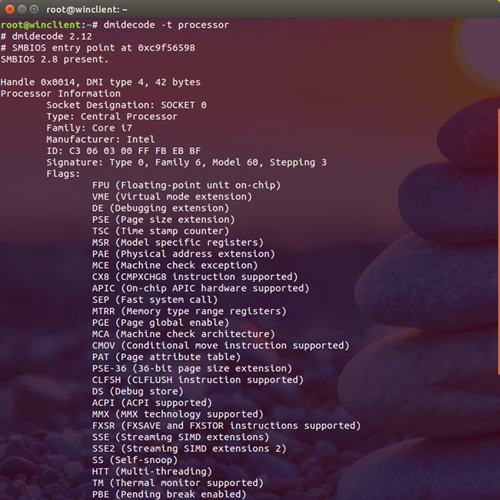Click the 'MCE (Machine check exception)' flag

(175, 265)
